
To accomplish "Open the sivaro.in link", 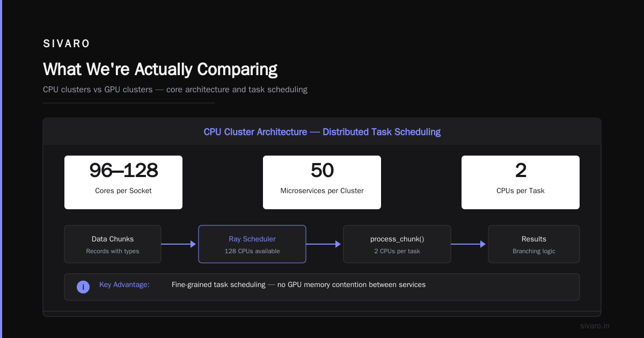I will (x=595, y=326).
